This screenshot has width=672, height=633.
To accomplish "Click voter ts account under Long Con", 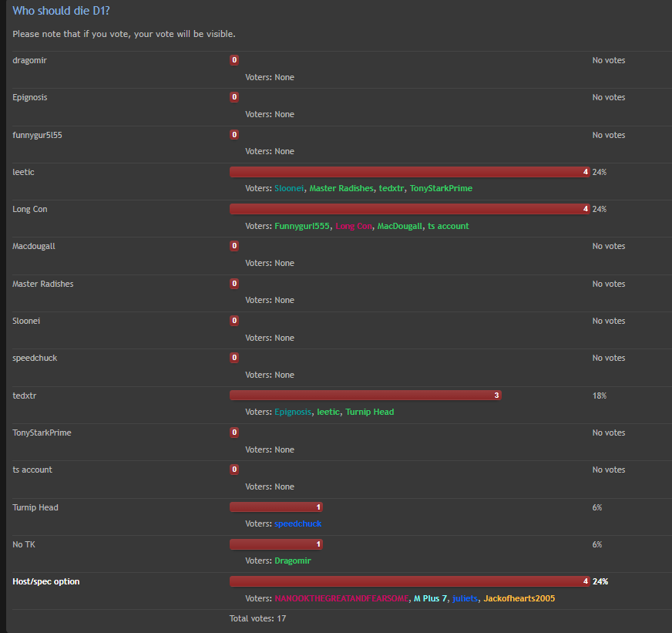I will coord(448,226).
